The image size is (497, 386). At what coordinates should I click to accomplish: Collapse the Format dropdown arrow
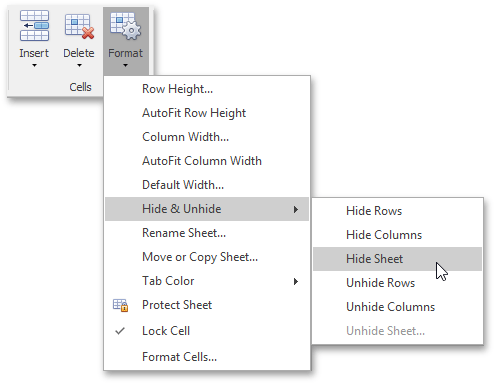tap(125, 65)
